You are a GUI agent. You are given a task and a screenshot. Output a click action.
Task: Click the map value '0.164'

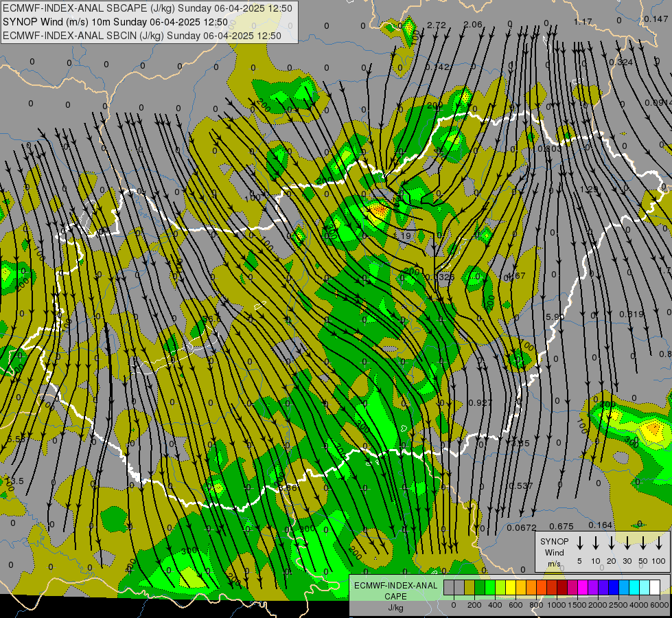(x=600, y=525)
